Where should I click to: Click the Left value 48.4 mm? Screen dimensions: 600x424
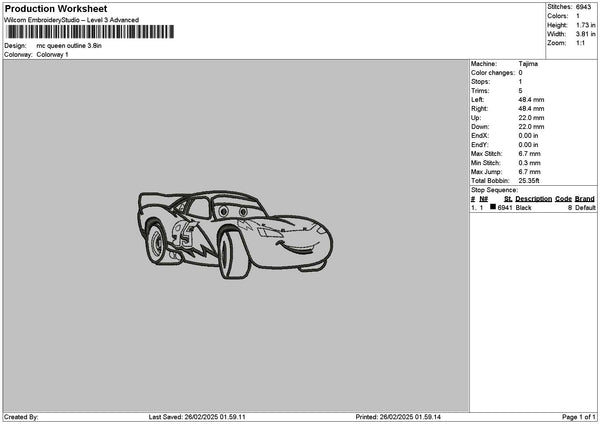[531, 100]
